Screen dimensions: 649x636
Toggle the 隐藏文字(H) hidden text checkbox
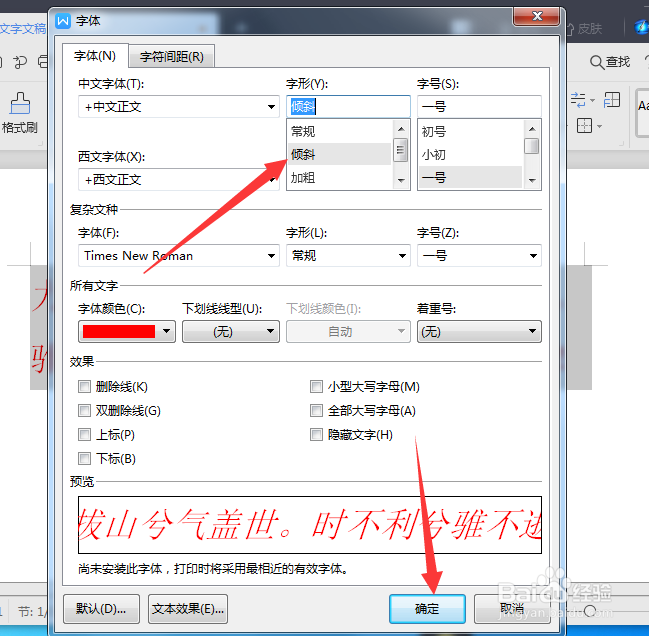316,435
